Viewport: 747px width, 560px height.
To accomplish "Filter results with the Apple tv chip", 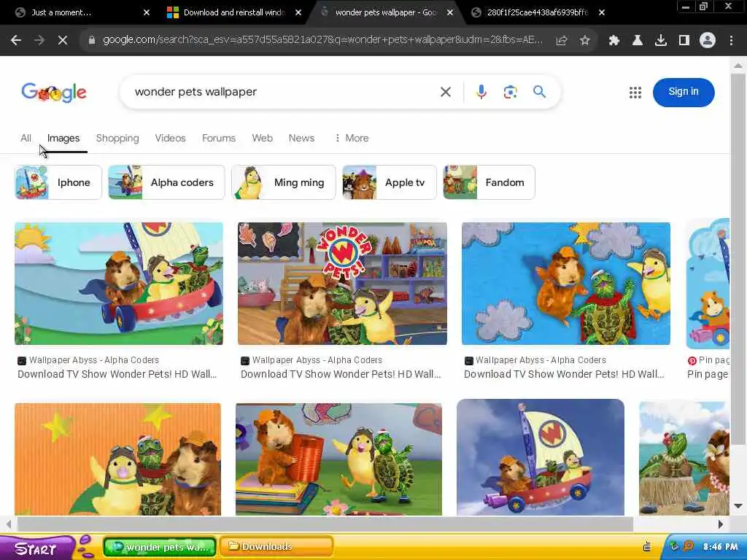I will tap(390, 182).
